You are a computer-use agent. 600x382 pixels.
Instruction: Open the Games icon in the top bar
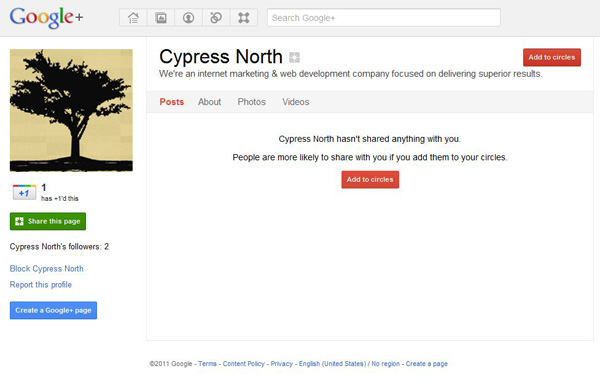[244, 18]
